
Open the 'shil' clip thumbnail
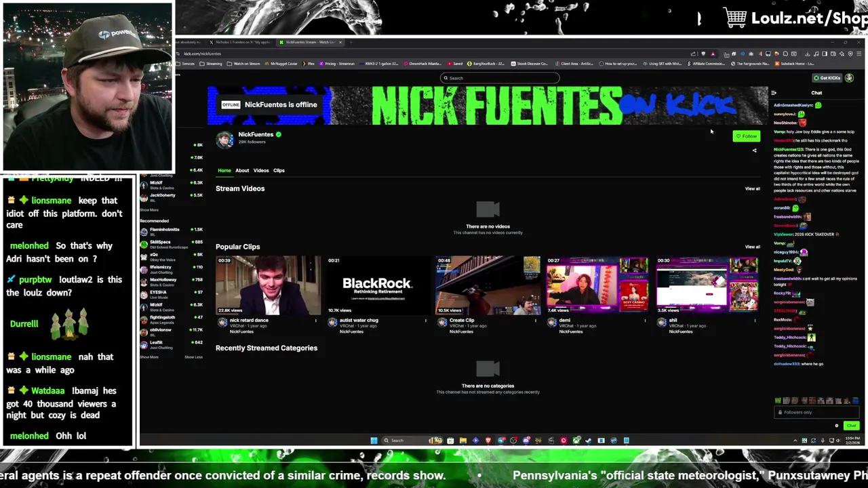(x=707, y=285)
